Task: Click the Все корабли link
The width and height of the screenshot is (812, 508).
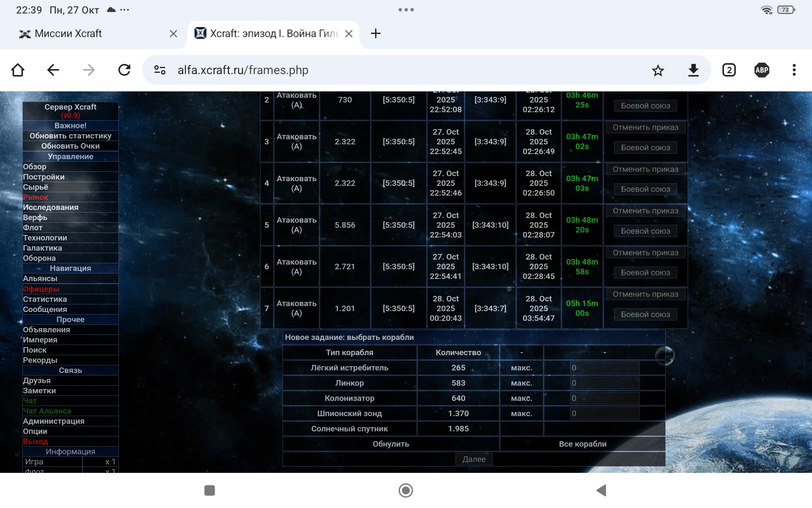Action: tap(582, 444)
